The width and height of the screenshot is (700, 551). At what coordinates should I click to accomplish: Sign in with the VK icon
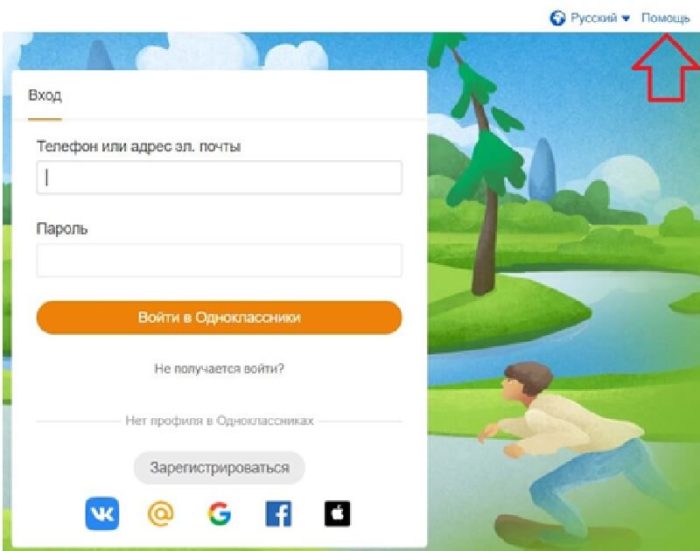(102, 513)
